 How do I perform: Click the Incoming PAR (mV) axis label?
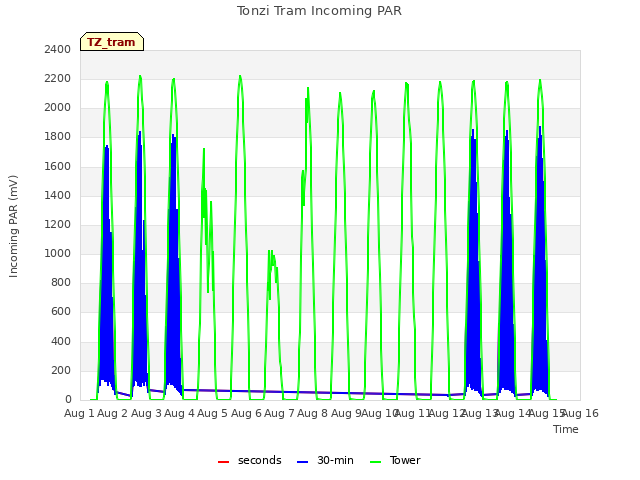pos(13,226)
